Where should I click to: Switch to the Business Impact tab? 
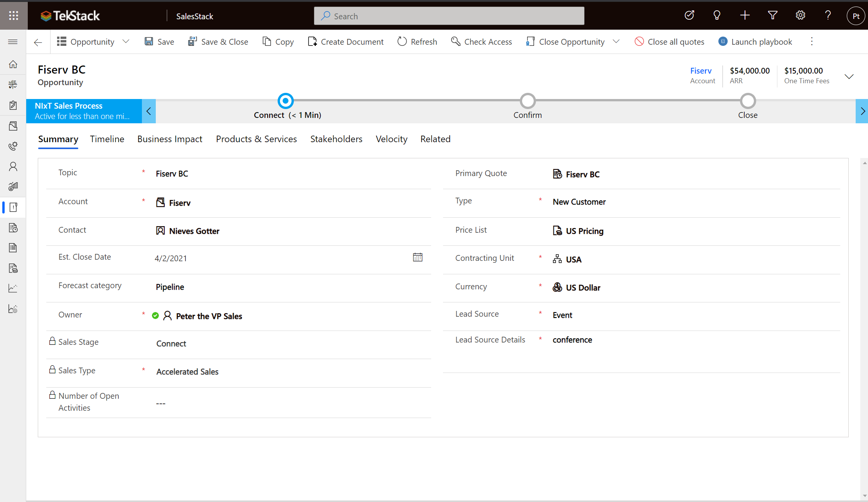(x=170, y=139)
